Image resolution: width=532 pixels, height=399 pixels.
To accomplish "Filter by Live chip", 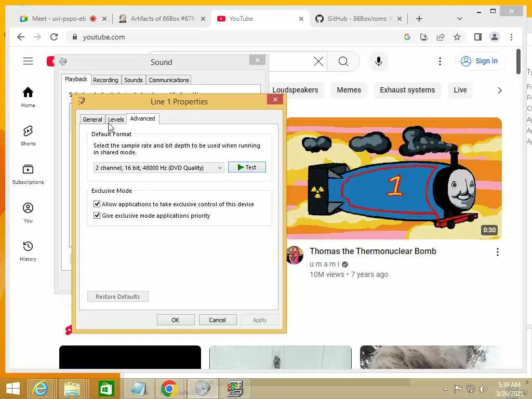I will point(460,90).
